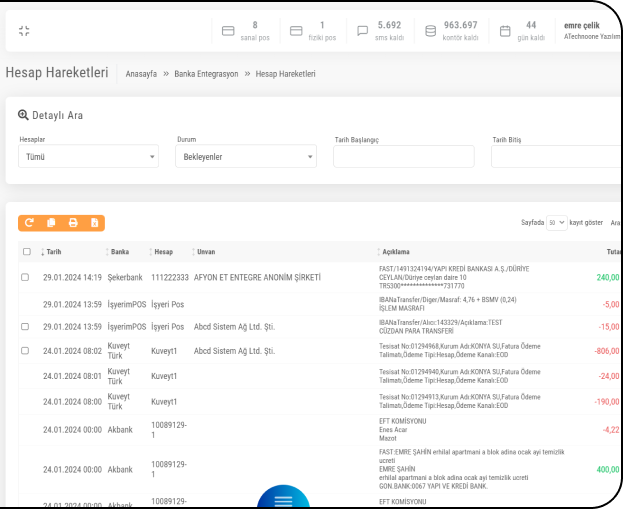623x509 pixels.
Task: Click the 400,00 green amount
Action: point(608,469)
